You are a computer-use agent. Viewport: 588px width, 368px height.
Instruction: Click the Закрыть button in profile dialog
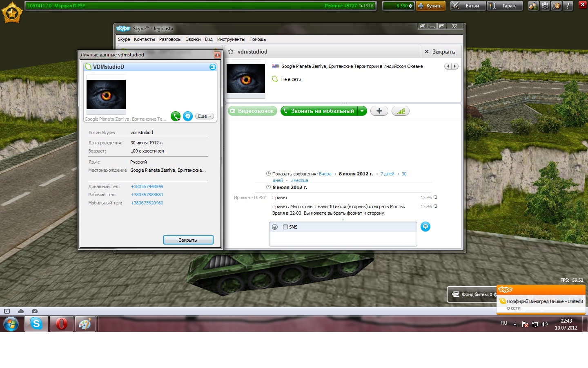click(188, 240)
